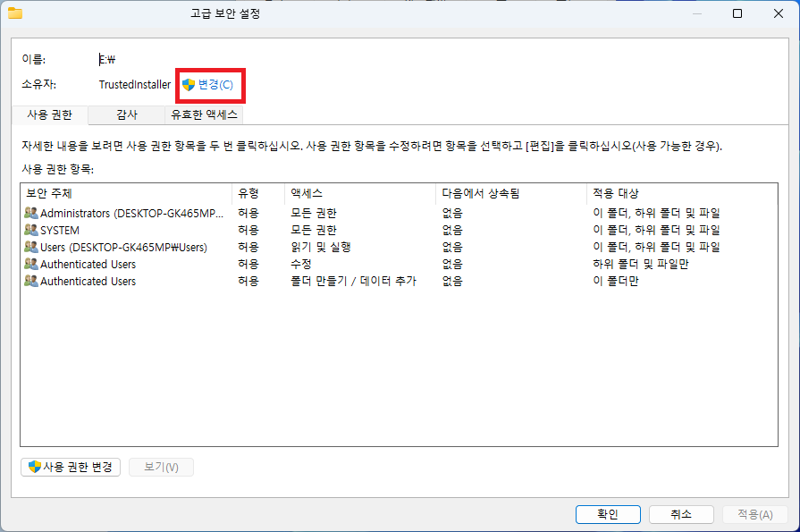
Task: Confirm settings with the 확인 button
Action: click(608, 514)
